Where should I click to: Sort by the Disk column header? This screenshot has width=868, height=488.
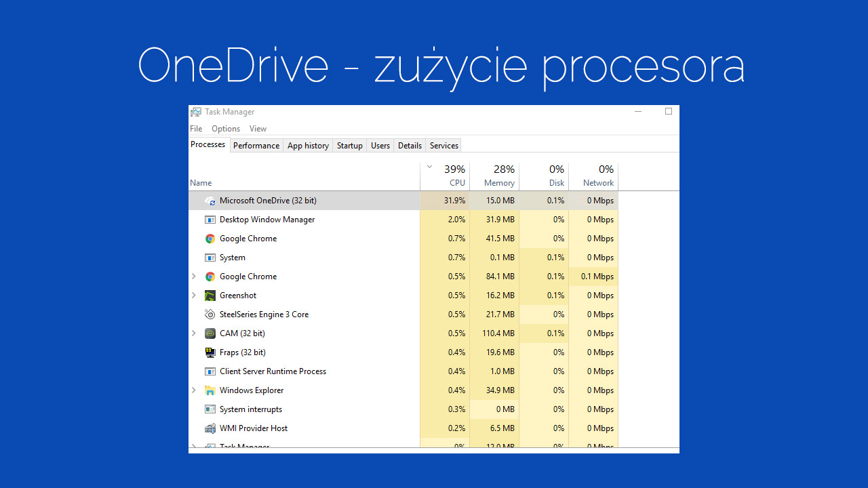coord(544,176)
